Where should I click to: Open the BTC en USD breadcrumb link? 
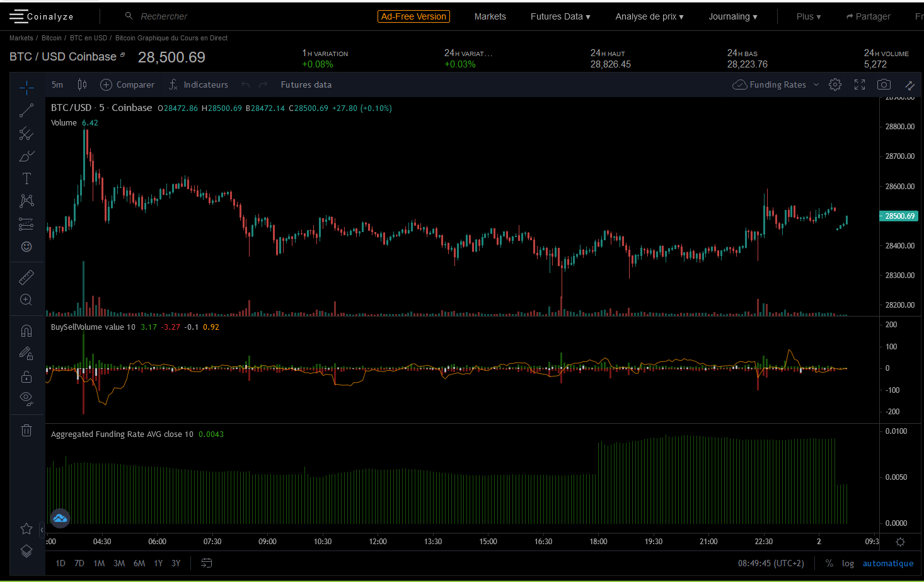tap(88, 38)
